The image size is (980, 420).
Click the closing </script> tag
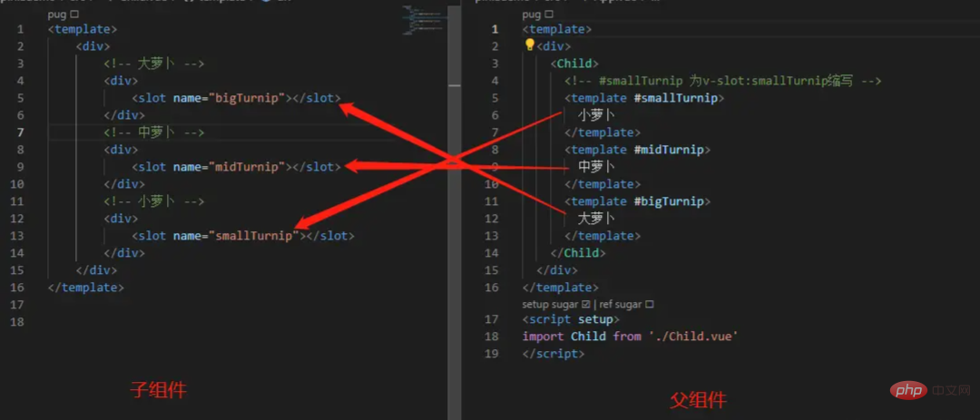tap(554, 353)
